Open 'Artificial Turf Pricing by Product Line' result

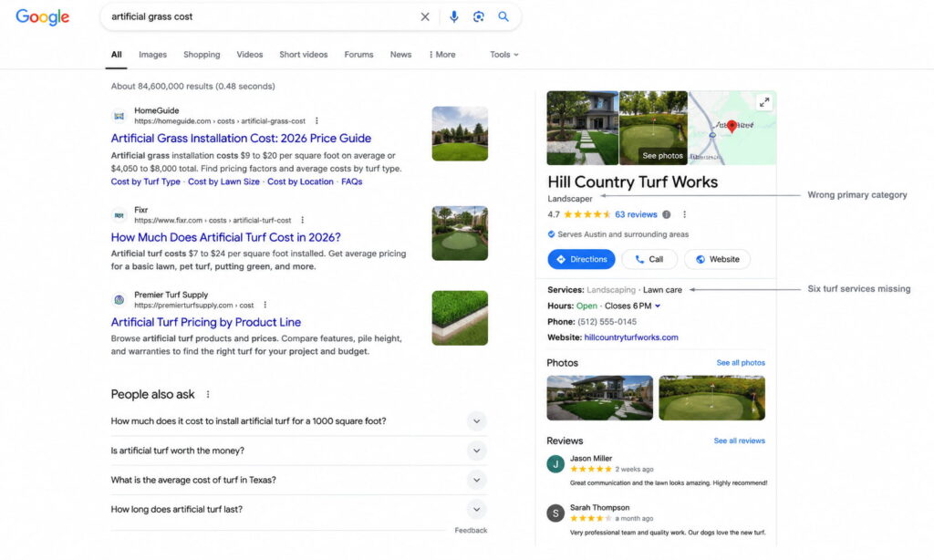[x=205, y=322]
